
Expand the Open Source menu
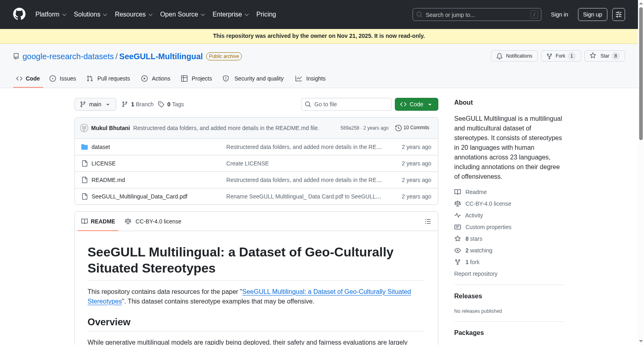[x=183, y=14]
